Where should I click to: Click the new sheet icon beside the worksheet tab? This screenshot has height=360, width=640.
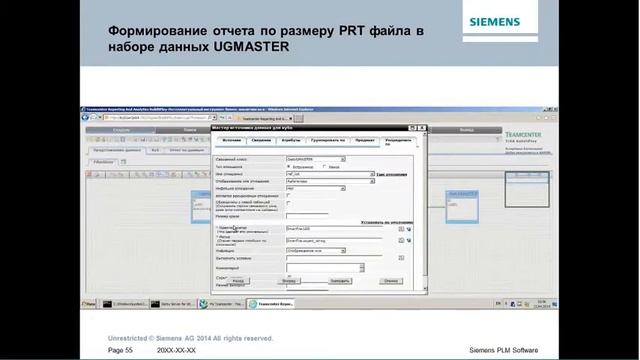(x=123, y=162)
